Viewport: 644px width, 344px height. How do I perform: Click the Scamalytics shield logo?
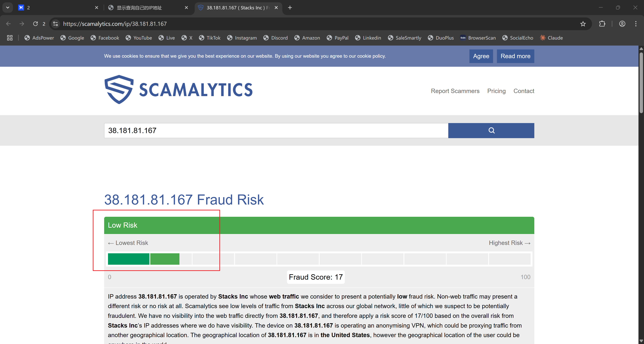[x=119, y=89]
